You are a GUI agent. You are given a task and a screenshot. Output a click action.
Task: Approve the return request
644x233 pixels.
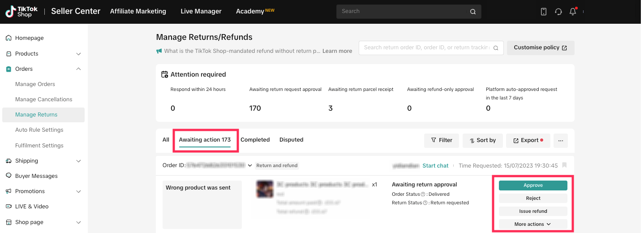click(533, 186)
